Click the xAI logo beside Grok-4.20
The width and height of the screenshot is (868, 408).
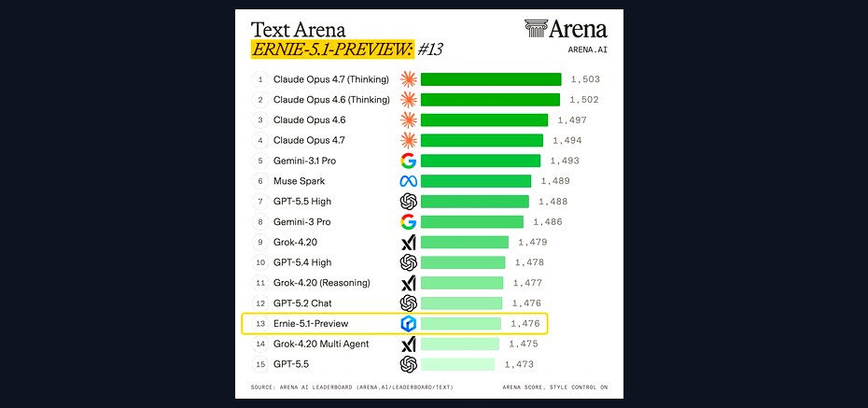(409, 242)
